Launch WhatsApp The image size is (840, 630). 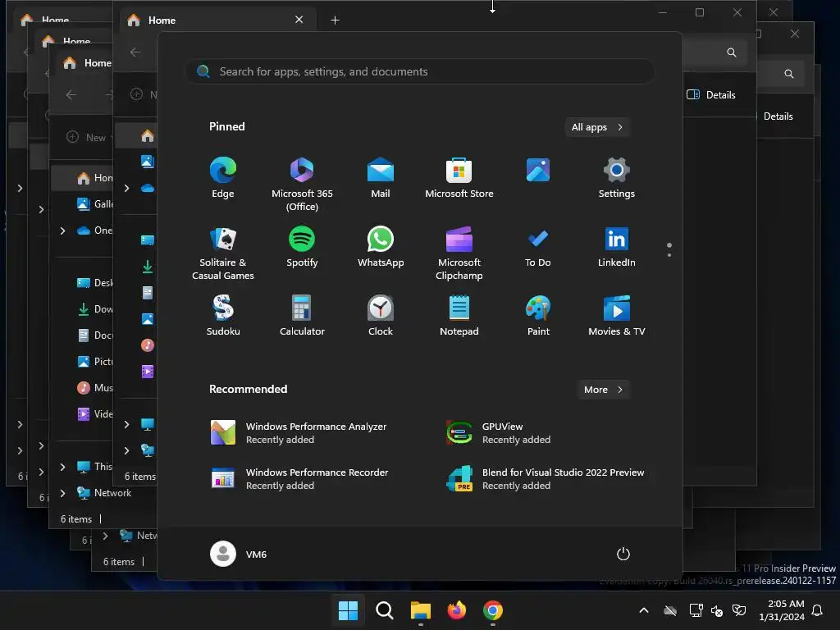[381, 246]
